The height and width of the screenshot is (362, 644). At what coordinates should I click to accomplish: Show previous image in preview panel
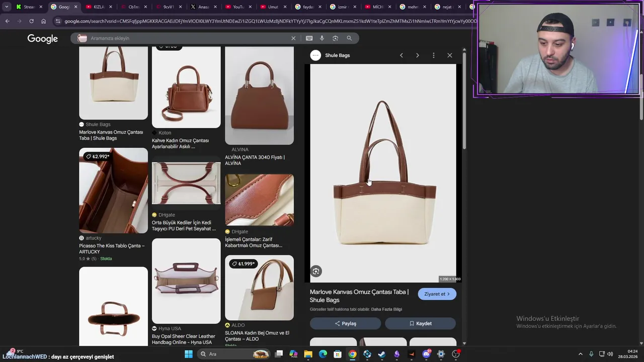tap(401, 55)
